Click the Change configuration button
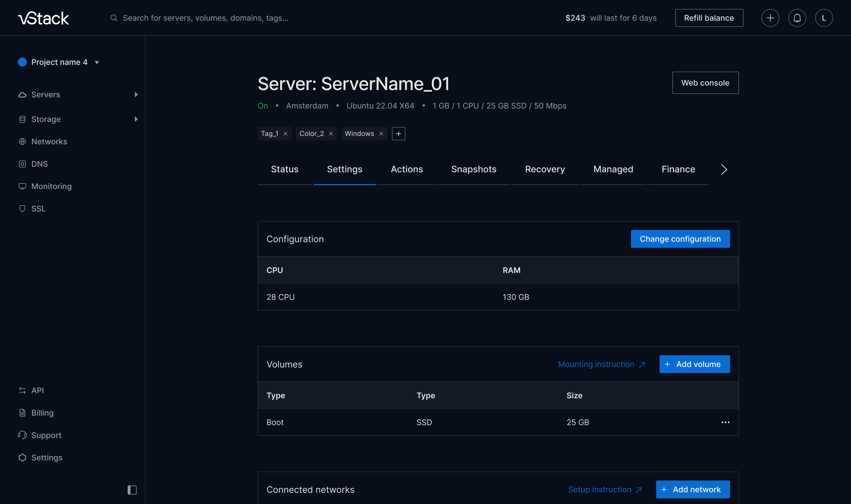 tap(680, 239)
